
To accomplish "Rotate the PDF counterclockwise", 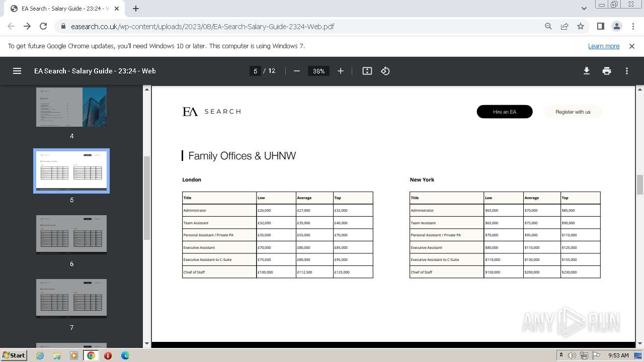I will point(385,71).
